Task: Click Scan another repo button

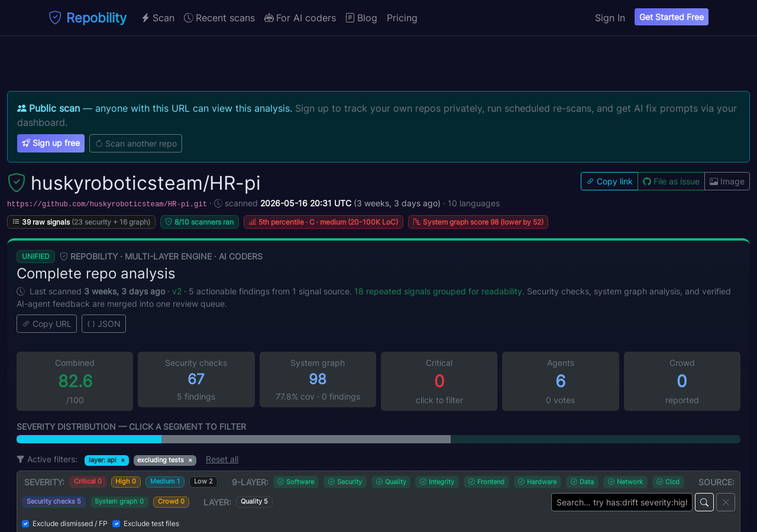Action: click(x=135, y=144)
